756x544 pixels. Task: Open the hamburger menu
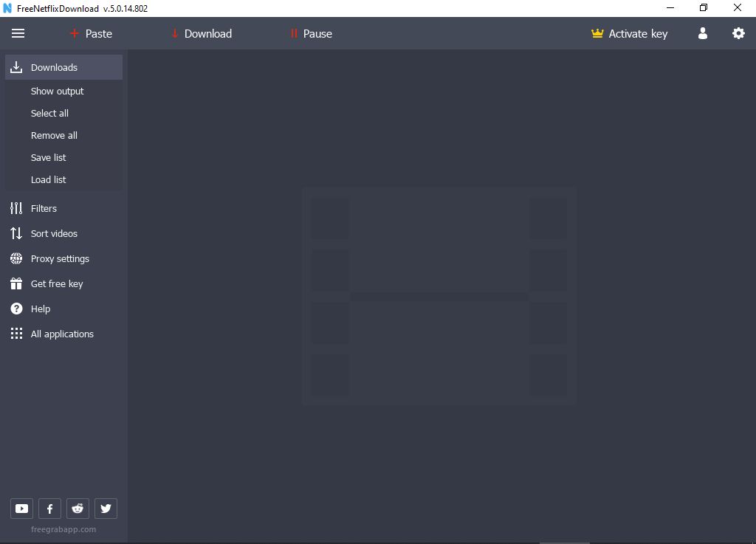point(18,33)
